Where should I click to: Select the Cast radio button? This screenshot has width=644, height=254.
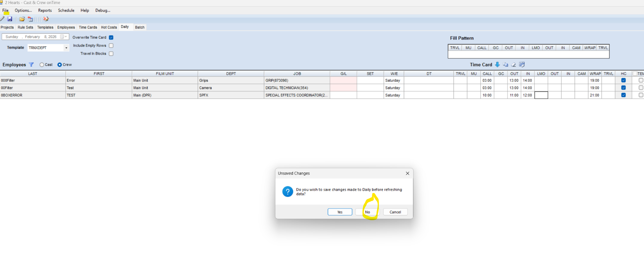[42, 65]
